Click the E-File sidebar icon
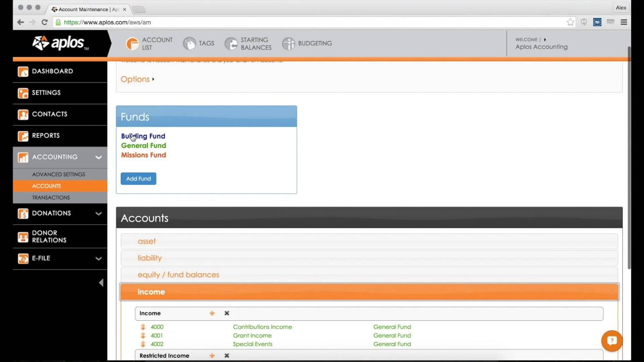The height and width of the screenshot is (362, 644). pyautogui.click(x=23, y=258)
